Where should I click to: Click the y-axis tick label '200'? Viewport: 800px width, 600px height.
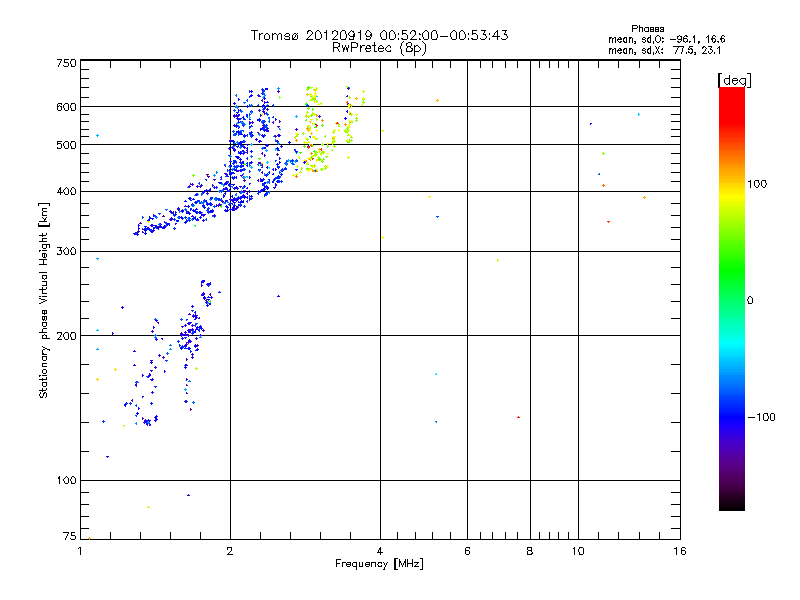[66, 336]
